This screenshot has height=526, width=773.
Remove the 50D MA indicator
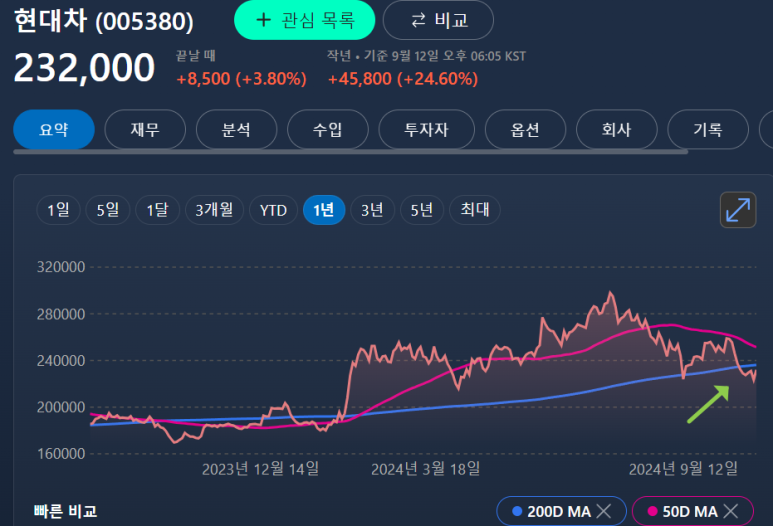pos(731,511)
